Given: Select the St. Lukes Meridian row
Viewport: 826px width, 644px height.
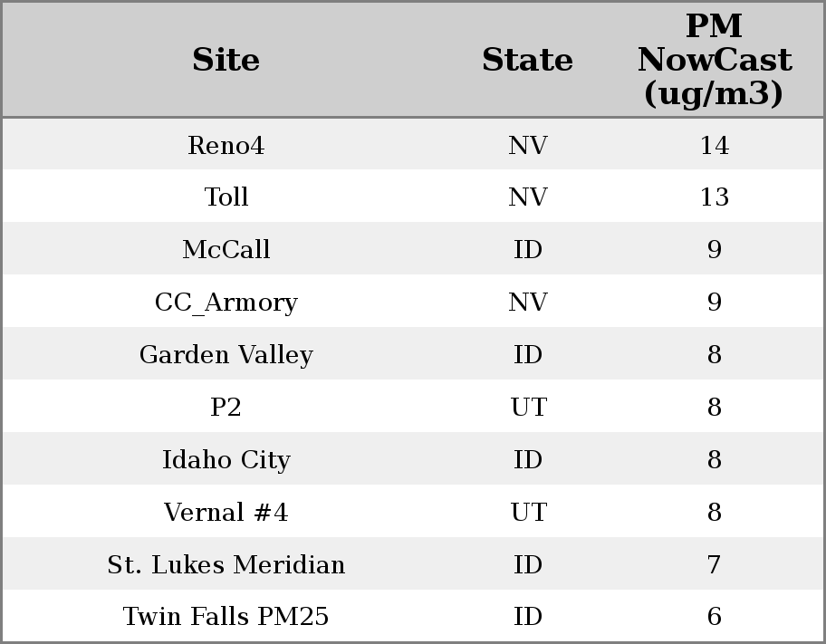Looking at the screenshot, I should point(226,564).
